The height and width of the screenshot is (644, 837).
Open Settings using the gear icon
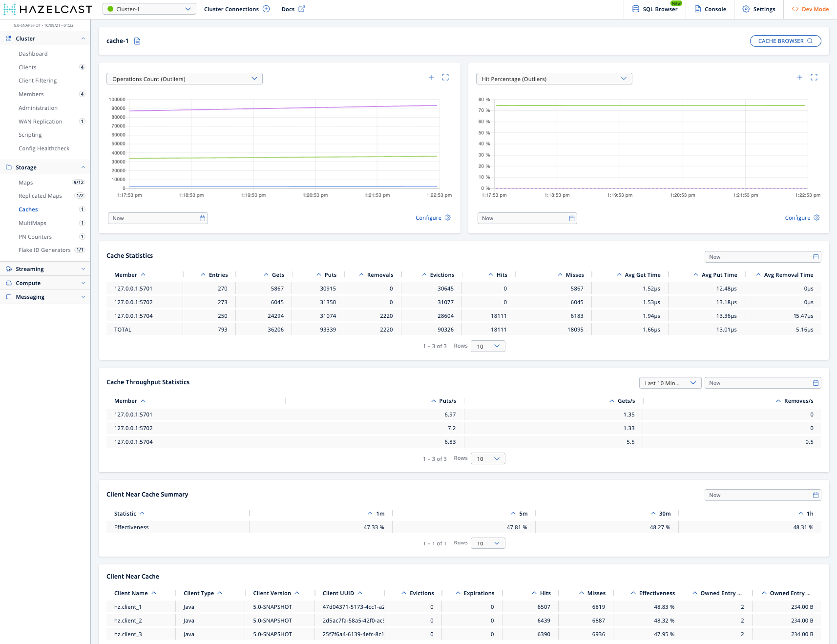coord(758,9)
